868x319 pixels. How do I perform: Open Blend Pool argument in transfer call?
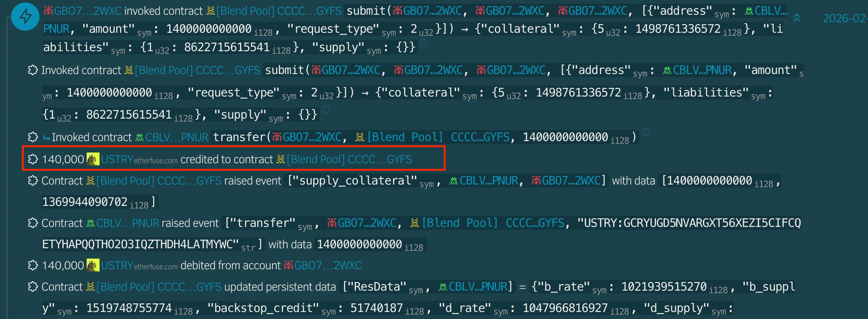pos(432,137)
